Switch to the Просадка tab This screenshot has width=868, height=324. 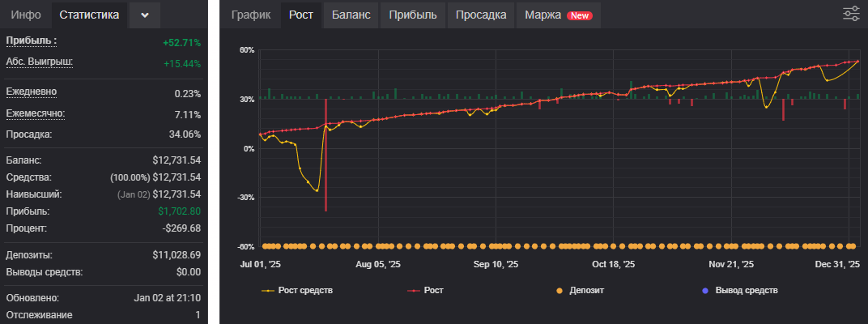481,15
